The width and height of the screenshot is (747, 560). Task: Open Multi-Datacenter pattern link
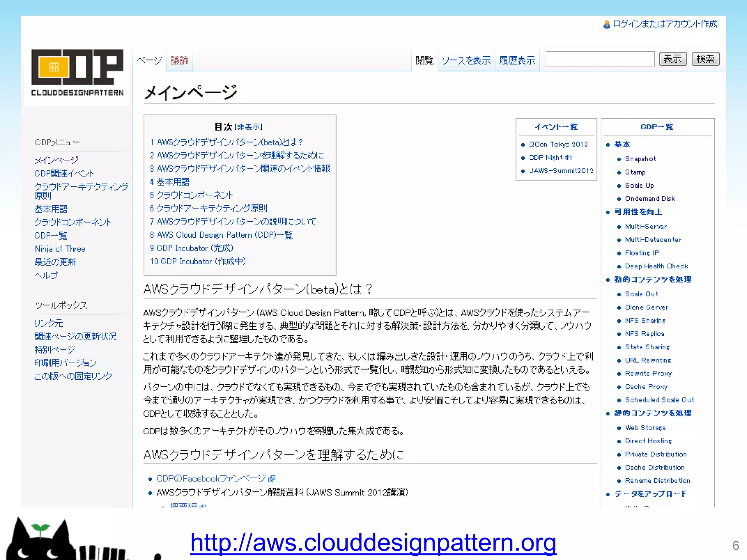pos(653,240)
